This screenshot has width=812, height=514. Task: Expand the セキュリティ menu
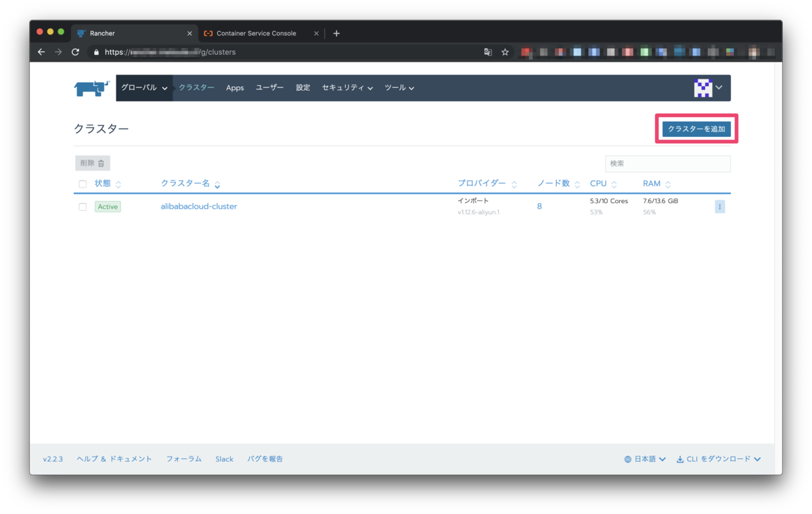coord(347,88)
